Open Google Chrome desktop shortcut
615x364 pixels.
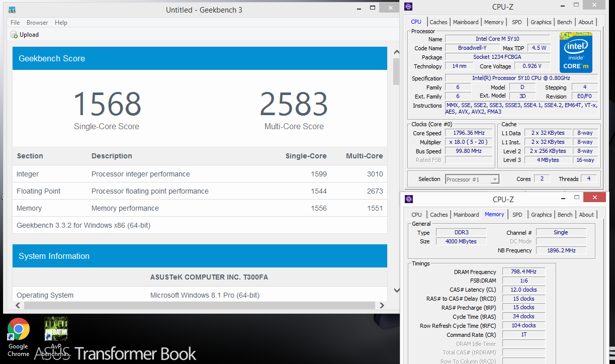tap(18, 337)
